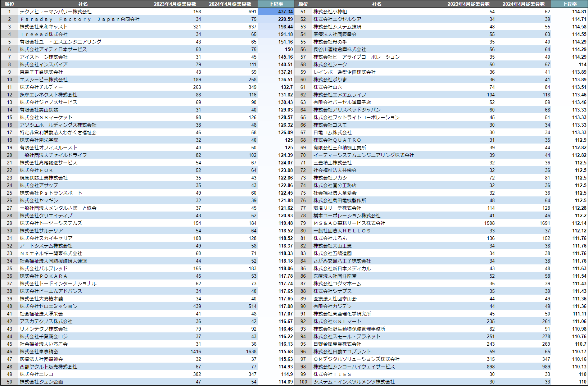Select 株式会社ＰＯＫＡＲＡ

click(x=44, y=276)
